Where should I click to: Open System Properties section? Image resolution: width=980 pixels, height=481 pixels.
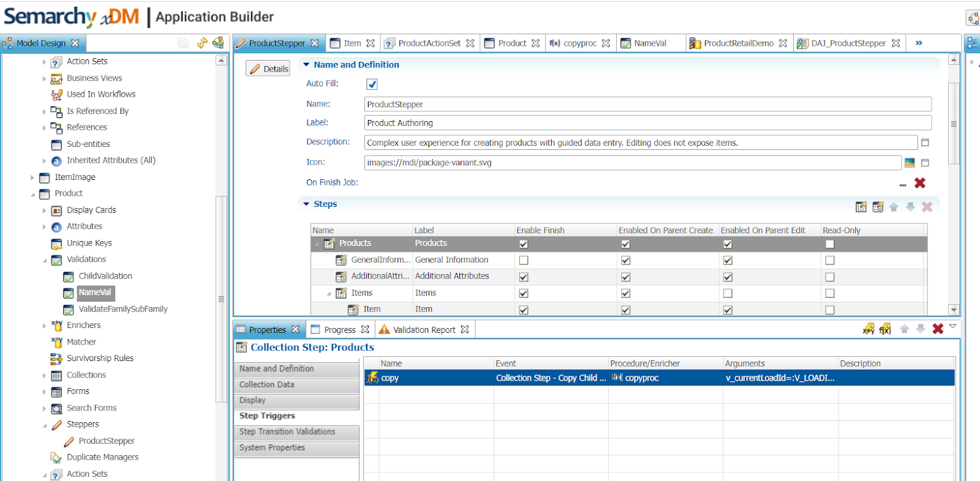coord(297,448)
